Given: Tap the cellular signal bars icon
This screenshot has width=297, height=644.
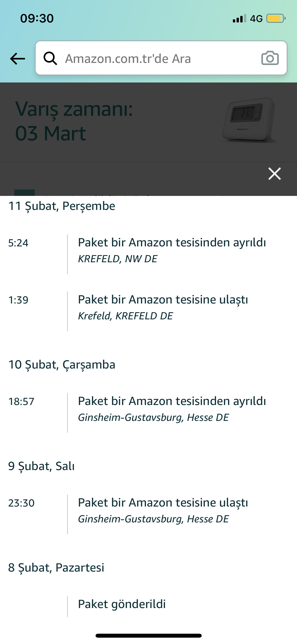Looking at the screenshot, I should pos(239,19).
